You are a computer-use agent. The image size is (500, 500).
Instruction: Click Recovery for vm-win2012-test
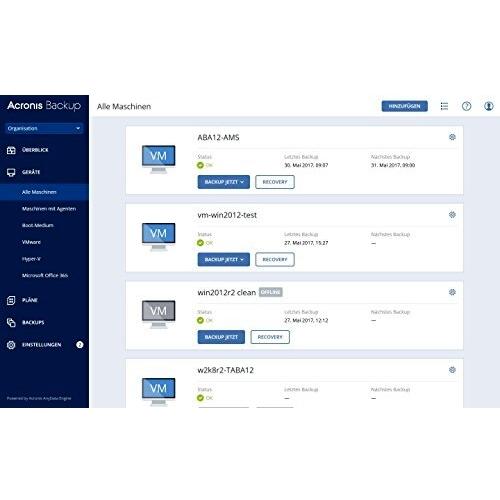[275, 260]
